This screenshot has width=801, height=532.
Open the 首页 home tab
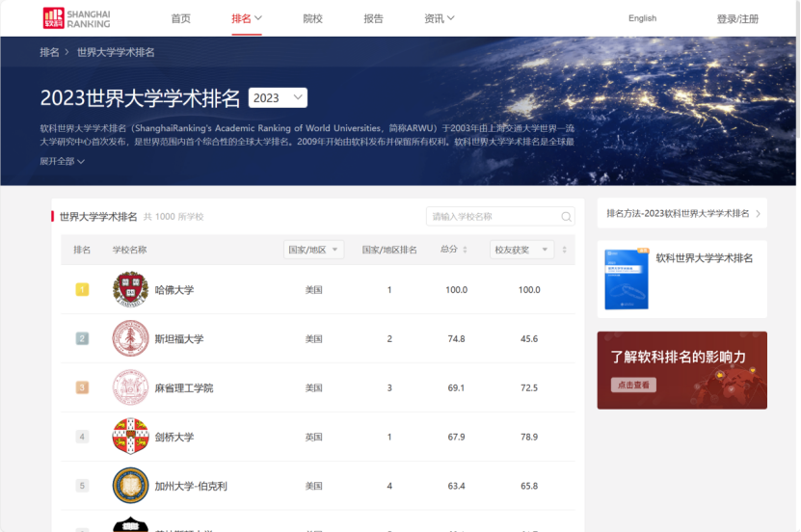tap(181, 18)
